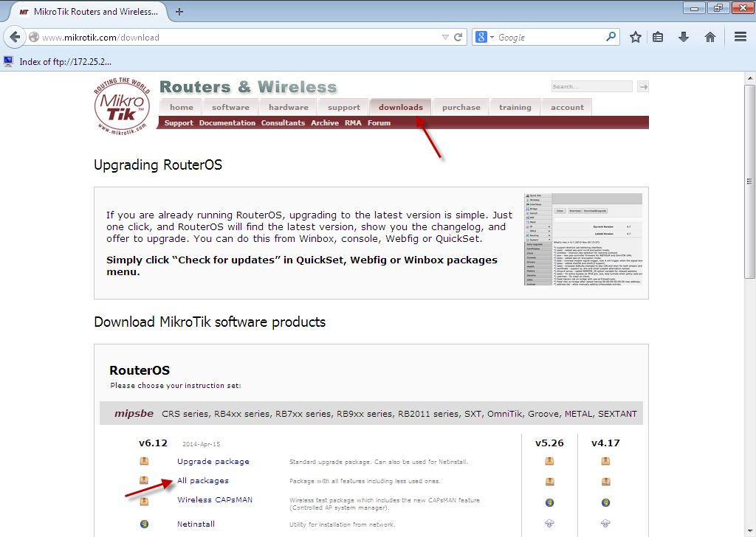Click package icon beside Wireless CAPsMAN
The height and width of the screenshot is (537, 756).
coord(144,502)
